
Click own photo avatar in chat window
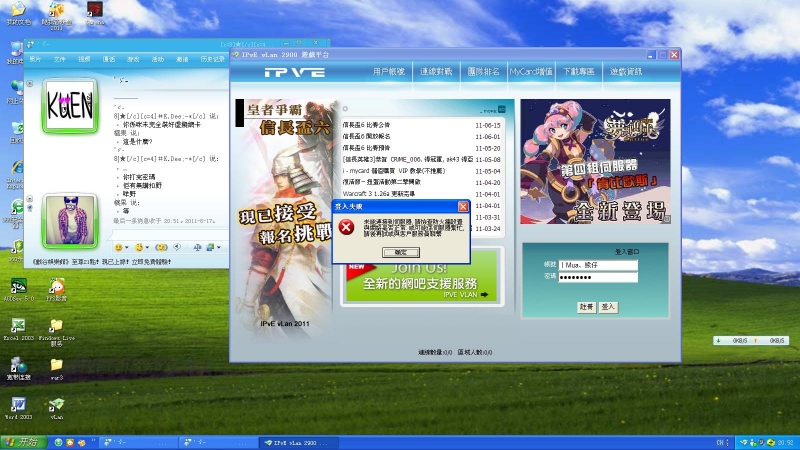click(x=70, y=220)
